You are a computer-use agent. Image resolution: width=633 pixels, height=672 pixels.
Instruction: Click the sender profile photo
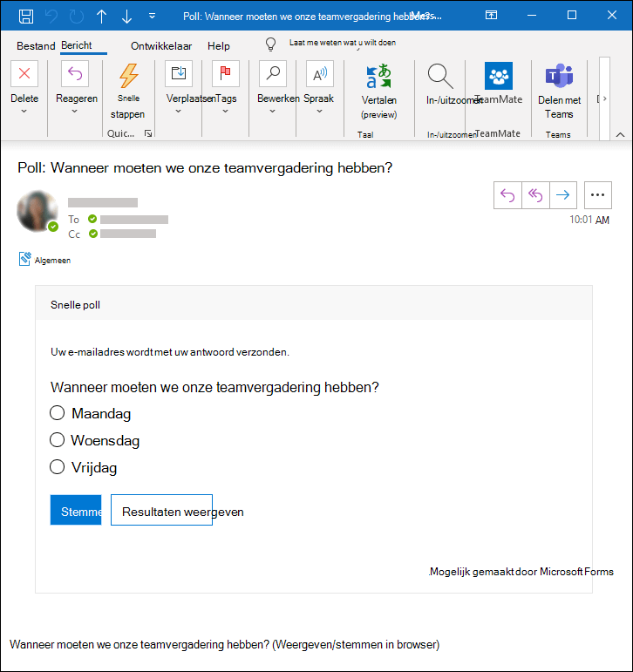point(37,212)
